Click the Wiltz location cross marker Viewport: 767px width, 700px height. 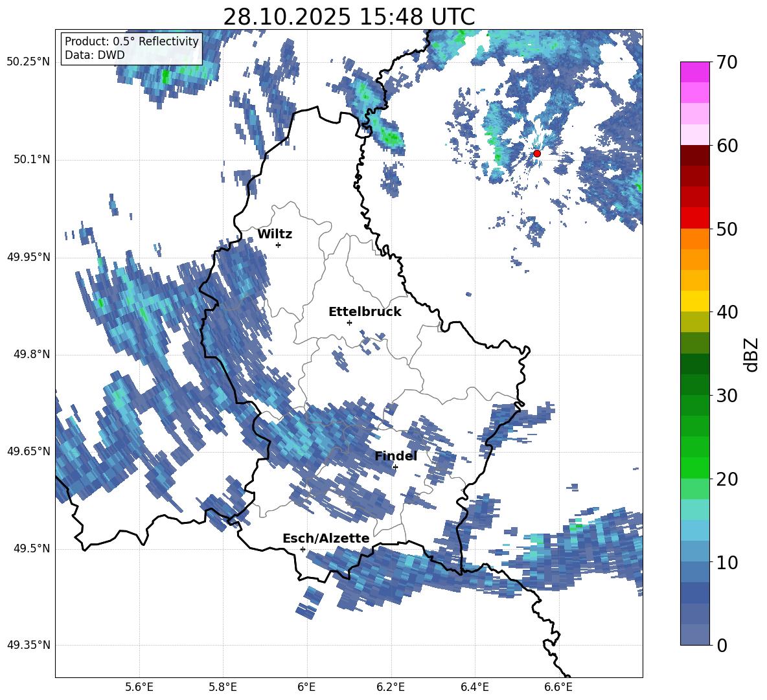pyautogui.click(x=279, y=245)
